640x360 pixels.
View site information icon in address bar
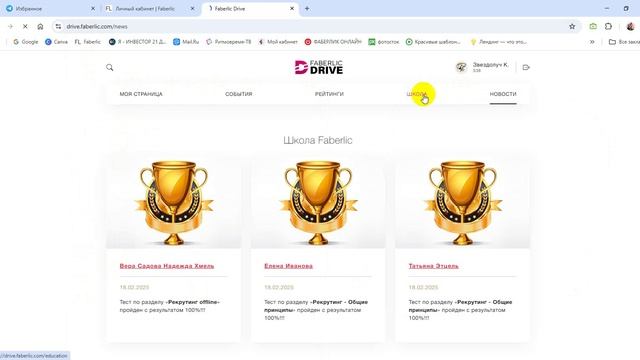pos(58,27)
